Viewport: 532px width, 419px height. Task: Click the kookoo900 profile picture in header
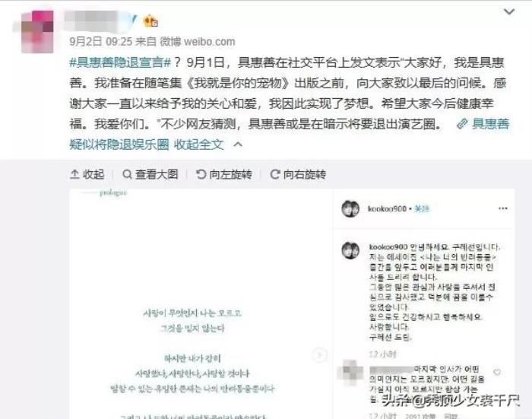point(350,208)
